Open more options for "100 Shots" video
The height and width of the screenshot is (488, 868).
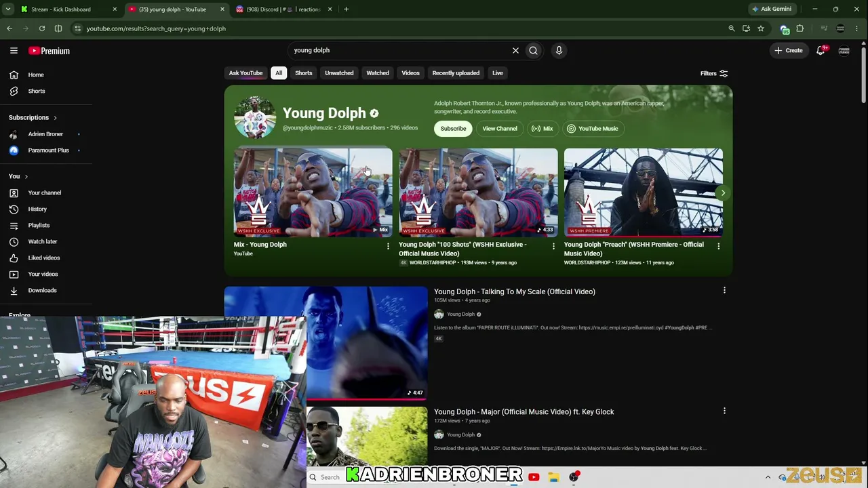[553, 246]
